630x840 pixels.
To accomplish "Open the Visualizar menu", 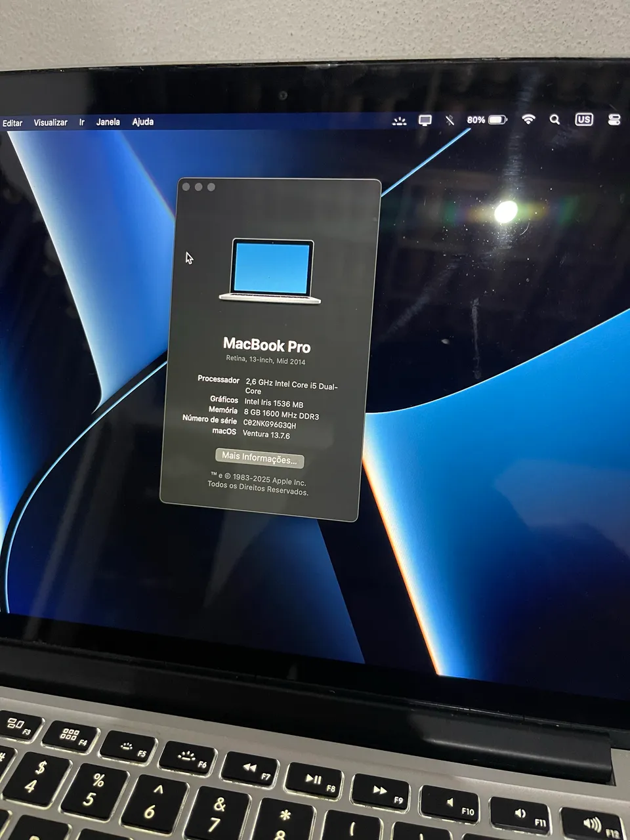I will pos(51,122).
